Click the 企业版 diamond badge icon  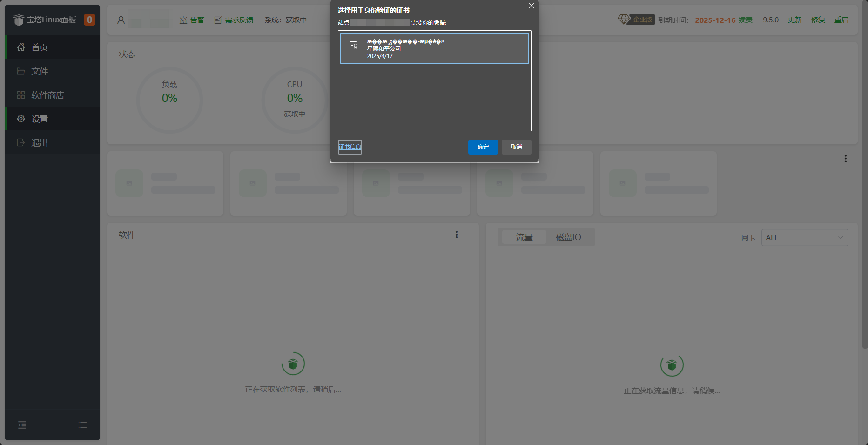(623, 20)
